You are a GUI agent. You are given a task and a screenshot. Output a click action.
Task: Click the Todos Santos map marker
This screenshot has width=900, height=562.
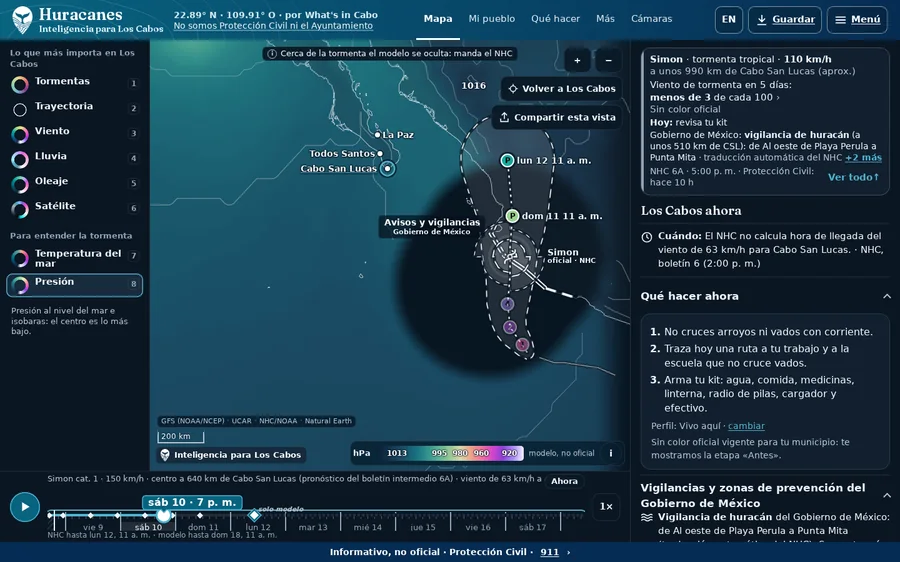[380, 153]
